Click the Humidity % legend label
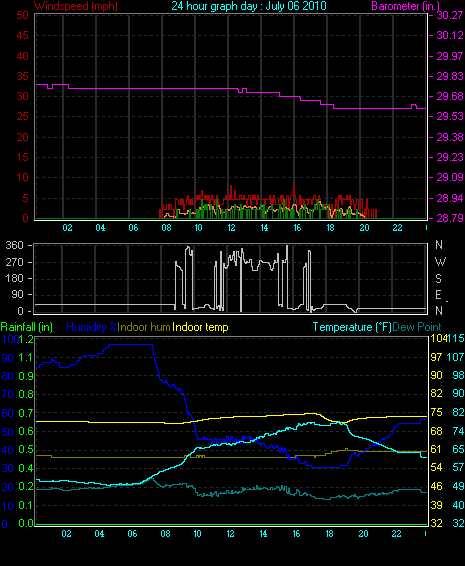 pos(92,327)
